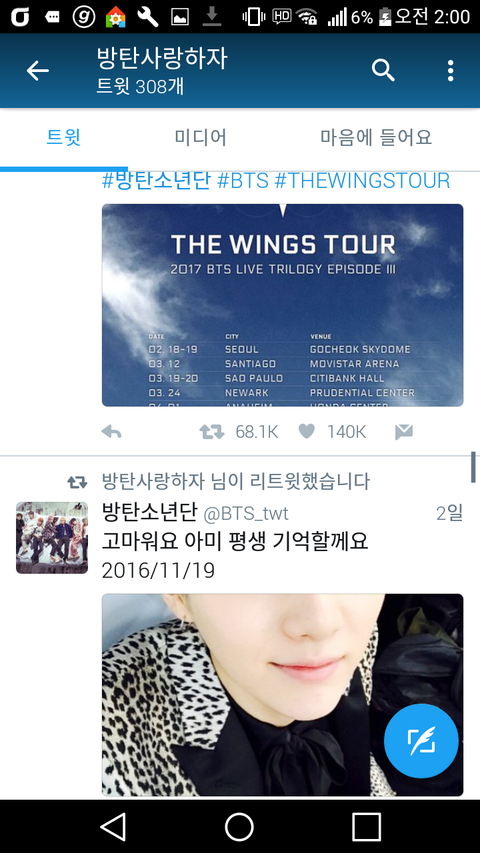480x853 pixels.
Task: Go back using the header arrow
Action: (x=38, y=71)
